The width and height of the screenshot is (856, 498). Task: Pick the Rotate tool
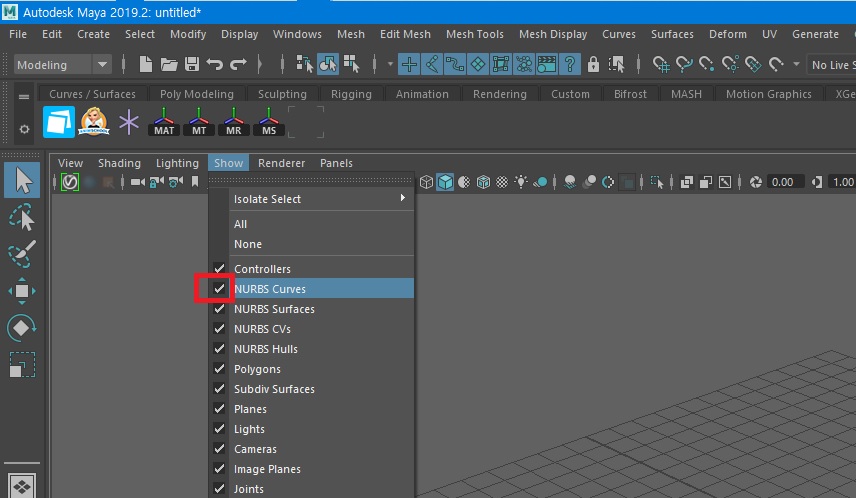22,328
